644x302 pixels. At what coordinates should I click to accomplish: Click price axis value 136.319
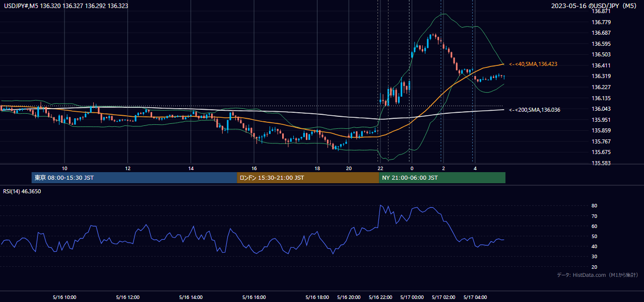pos(601,76)
